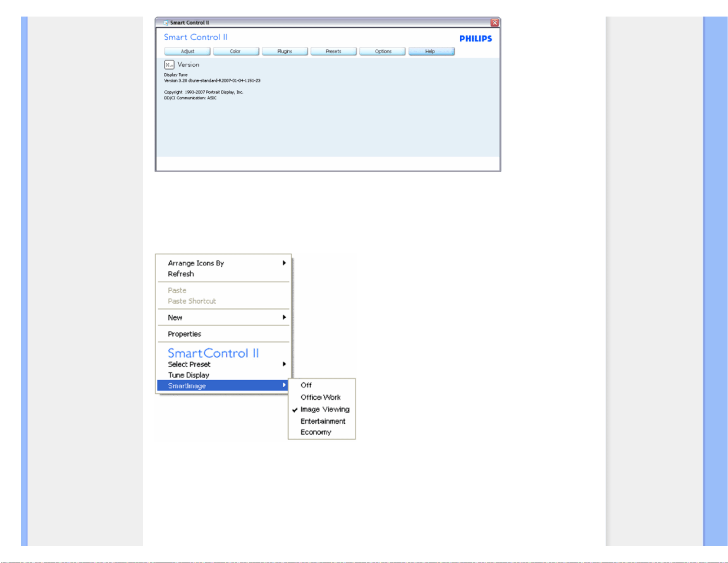Open the Color tab button
The image size is (728, 563).
[x=236, y=51]
